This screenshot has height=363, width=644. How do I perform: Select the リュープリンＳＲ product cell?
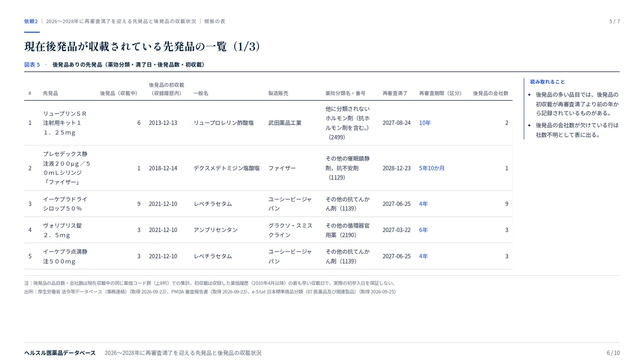(65, 123)
